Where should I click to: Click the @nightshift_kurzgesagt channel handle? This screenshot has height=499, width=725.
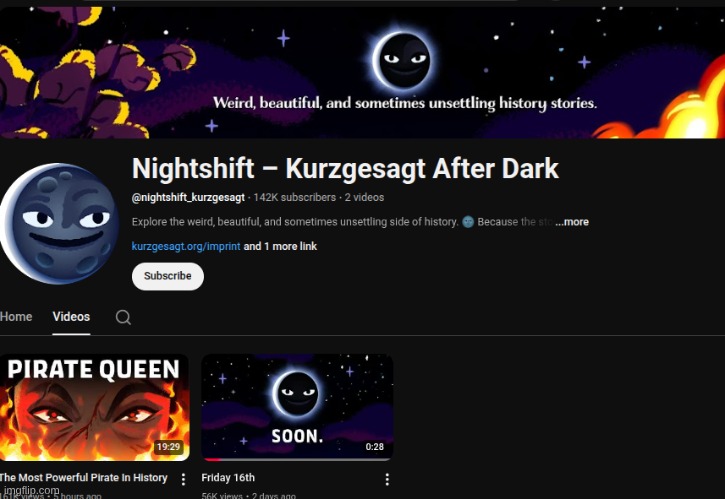(188, 197)
